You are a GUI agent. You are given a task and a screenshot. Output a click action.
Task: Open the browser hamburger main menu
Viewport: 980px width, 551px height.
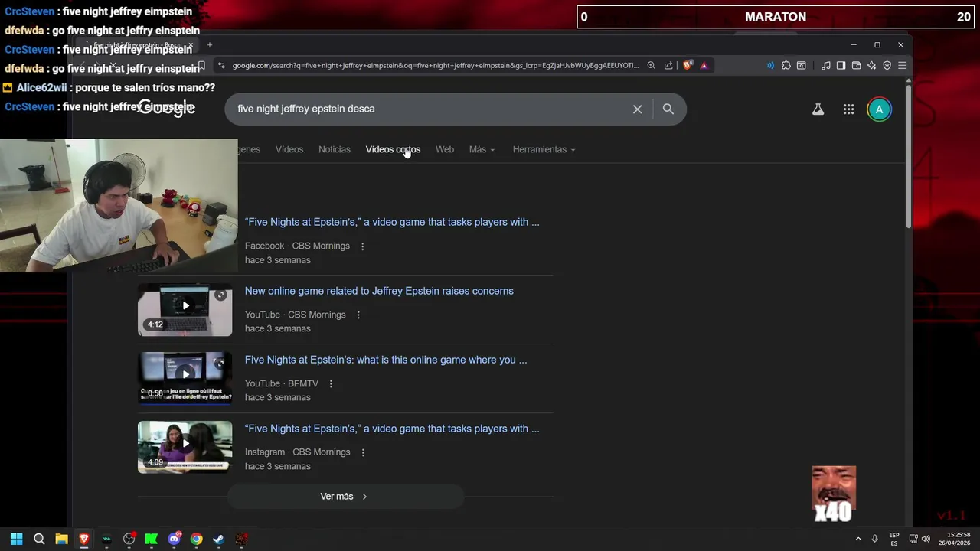[x=903, y=66]
